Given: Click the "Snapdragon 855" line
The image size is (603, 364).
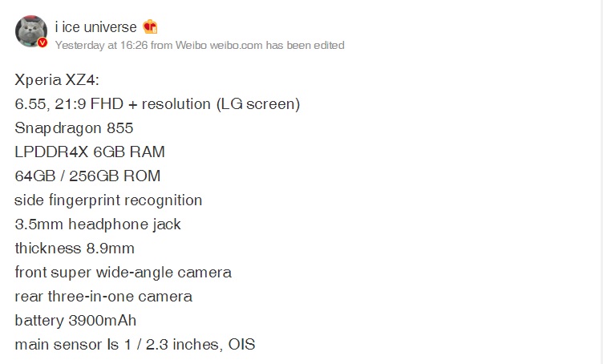Looking at the screenshot, I should pos(74,128).
